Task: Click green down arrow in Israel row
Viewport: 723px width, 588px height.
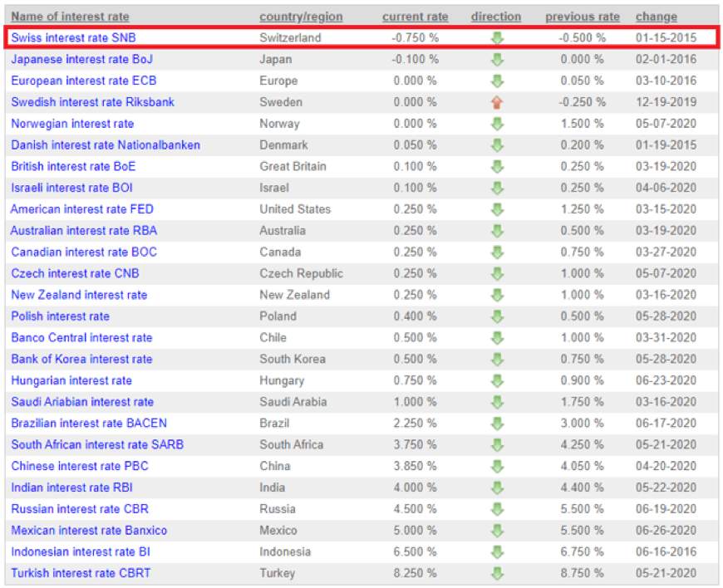Action: 497,188
